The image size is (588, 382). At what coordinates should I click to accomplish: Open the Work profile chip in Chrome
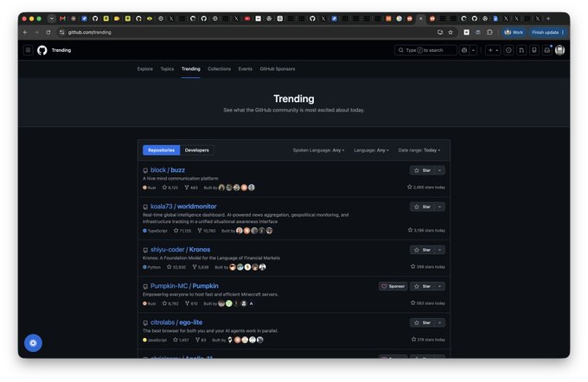514,32
